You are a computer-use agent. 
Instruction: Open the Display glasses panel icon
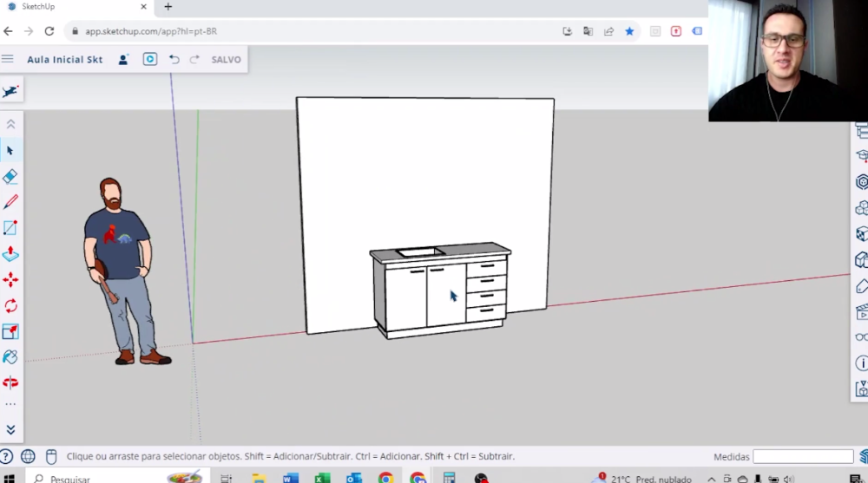(861, 337)
